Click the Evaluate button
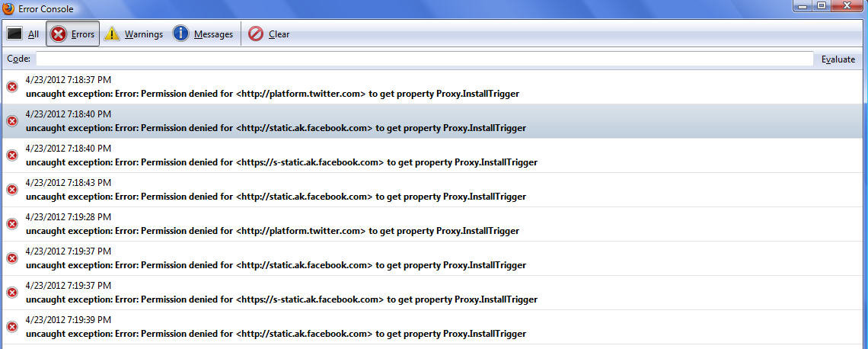Screen dimensions: 868x349 (838, 59)
